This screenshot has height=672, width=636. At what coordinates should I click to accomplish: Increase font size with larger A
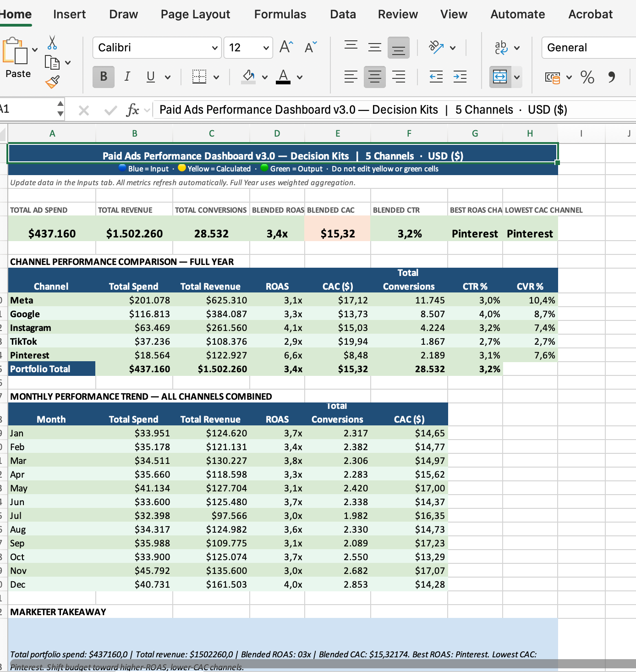pyautogui.click(x=286, y=47)
